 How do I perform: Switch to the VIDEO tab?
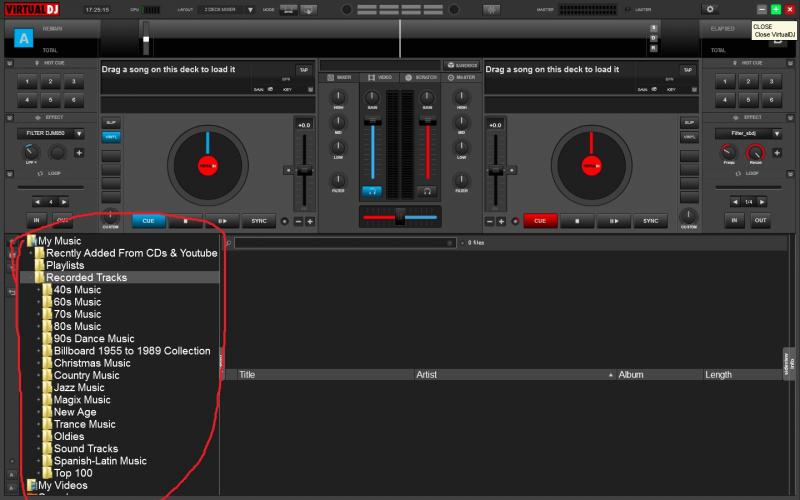click(x=380, y=78)
